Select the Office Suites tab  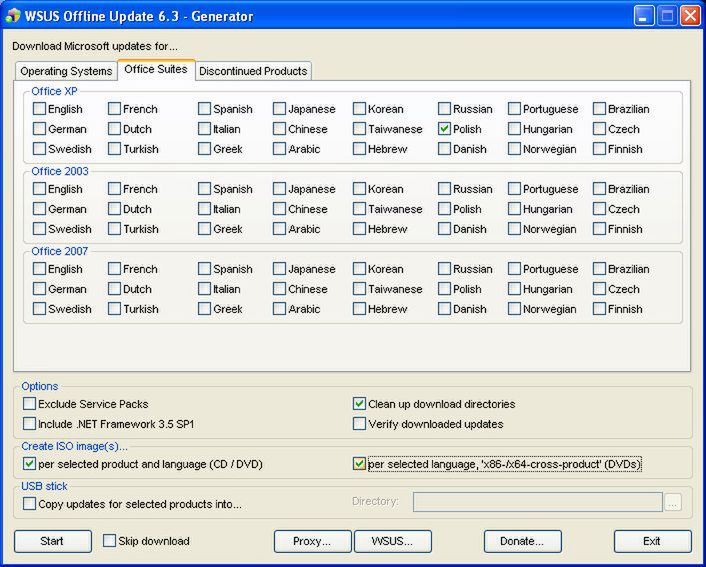156,69
